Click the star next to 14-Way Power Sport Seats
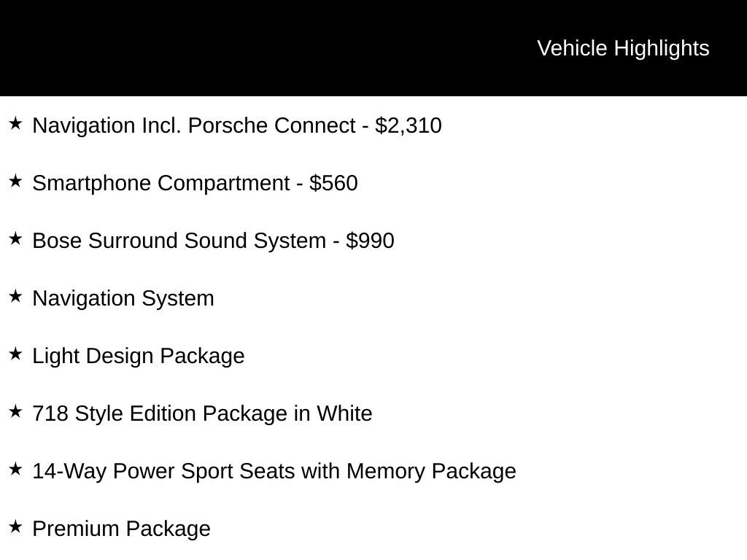 tap(16, 470)
